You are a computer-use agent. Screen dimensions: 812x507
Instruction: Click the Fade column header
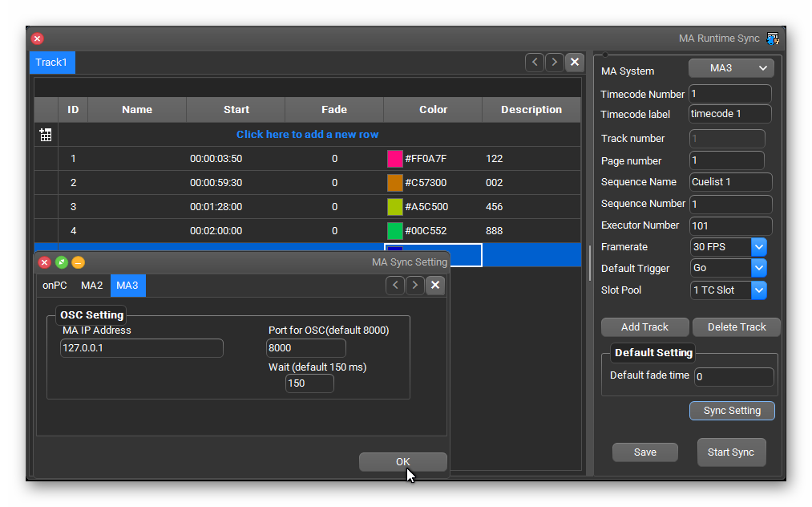click(334, 109)
